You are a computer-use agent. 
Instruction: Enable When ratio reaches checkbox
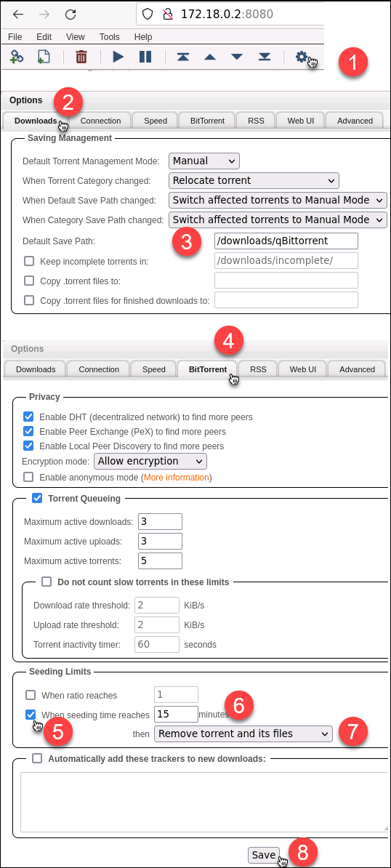coord(31,695)
